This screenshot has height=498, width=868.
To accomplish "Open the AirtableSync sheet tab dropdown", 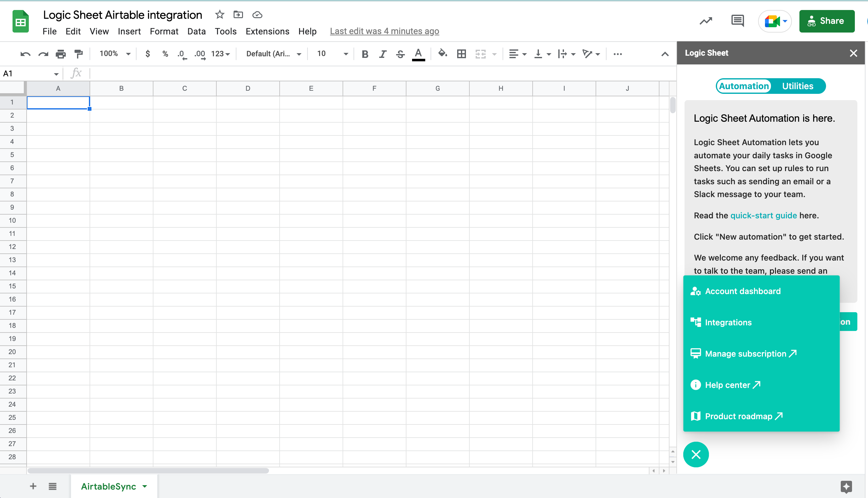I will click(x=144, y=486).
